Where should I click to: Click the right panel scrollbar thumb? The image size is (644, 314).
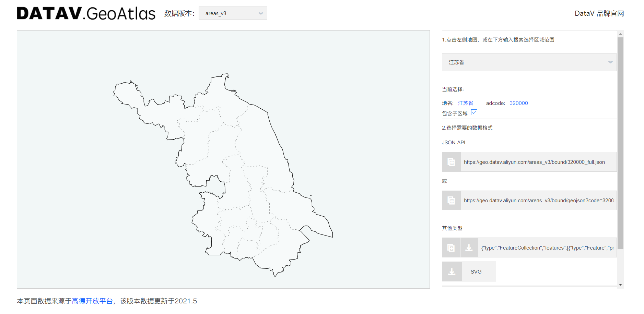[x=620, y=143]
